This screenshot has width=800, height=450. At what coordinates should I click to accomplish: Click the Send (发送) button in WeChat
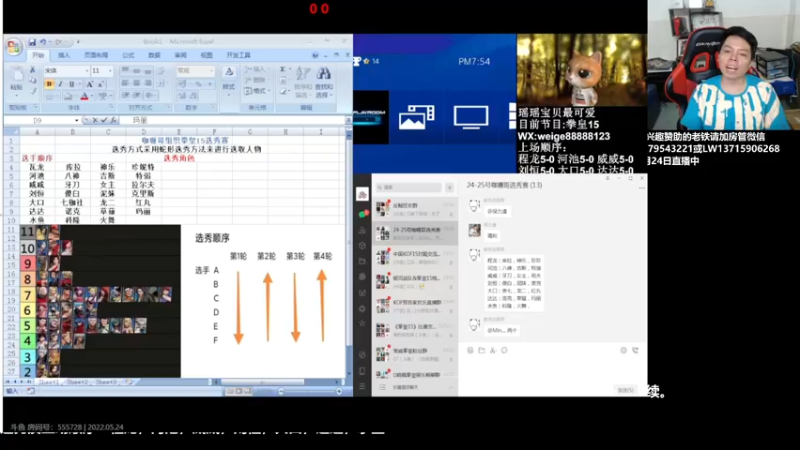click(626, 390)
